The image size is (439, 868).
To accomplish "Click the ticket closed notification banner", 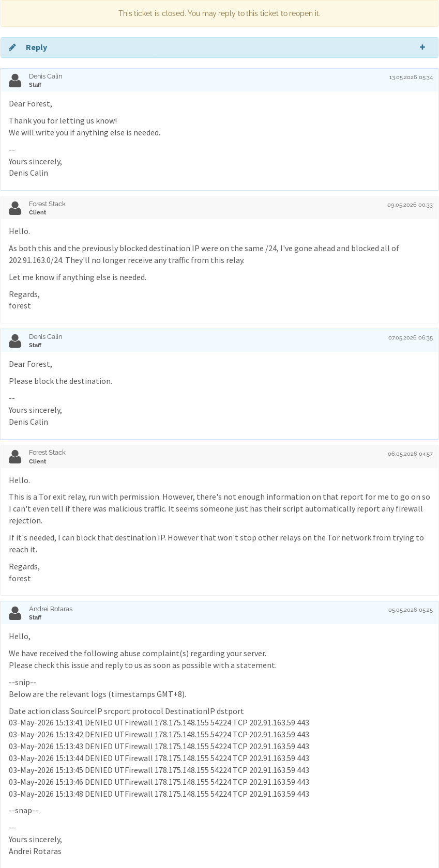I will (219, 13).
